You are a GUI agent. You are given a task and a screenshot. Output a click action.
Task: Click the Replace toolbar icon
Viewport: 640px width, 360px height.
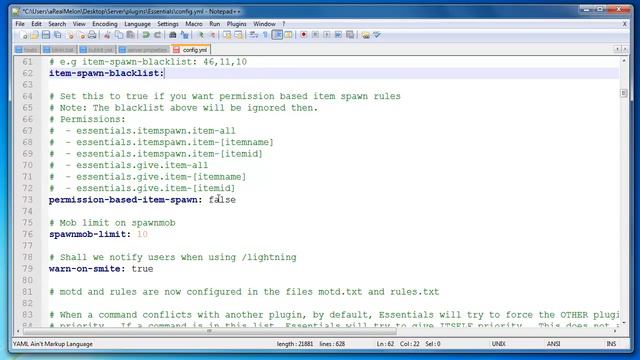point(184,35)
